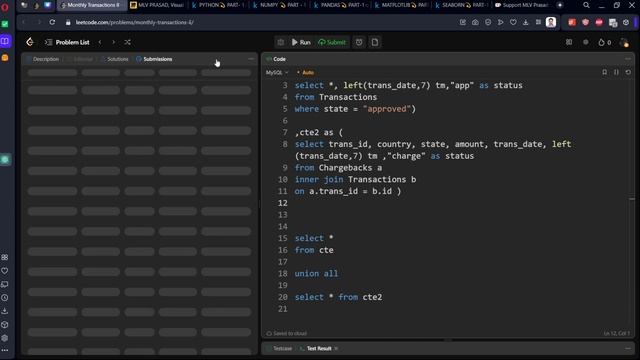Open the MySQL language dropdown
Image resolution: width=640 pixels, height=360 pixels.
[x=277, y=72]
